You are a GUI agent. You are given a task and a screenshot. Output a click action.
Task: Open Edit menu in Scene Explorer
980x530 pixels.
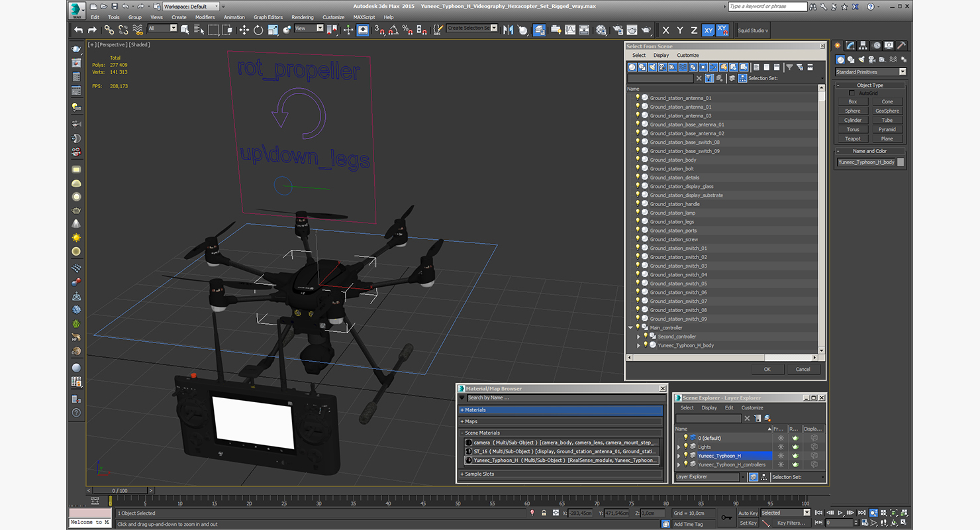point(729,407)
